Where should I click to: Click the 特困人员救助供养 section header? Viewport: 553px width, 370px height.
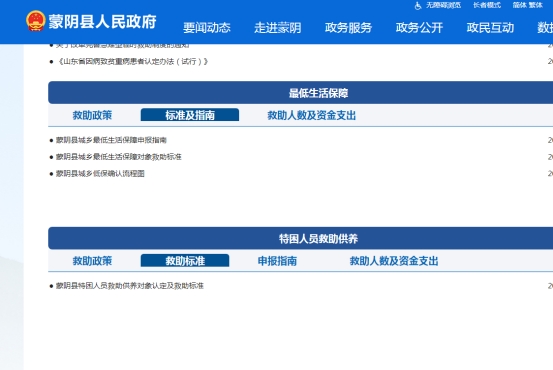click(318, 239)
